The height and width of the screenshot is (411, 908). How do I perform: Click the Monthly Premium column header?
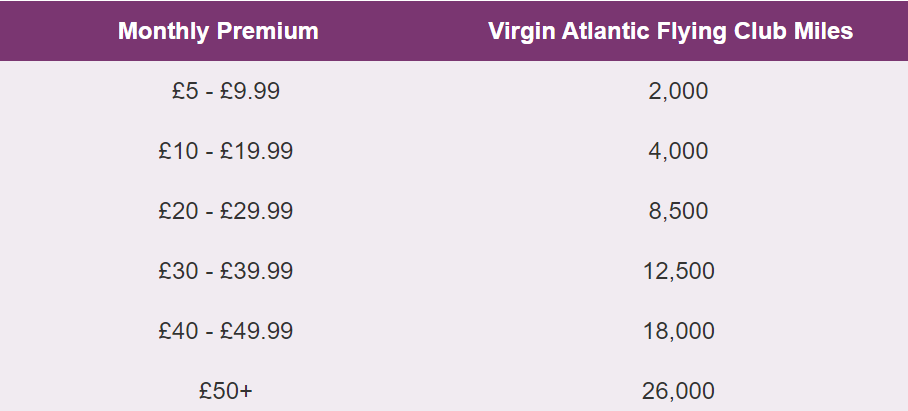coord(218,31)
